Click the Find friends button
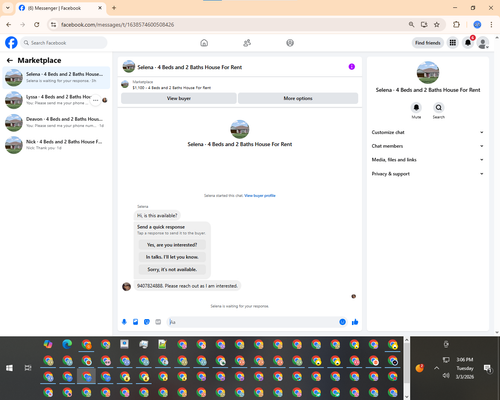This screenshot has width=500, height=400. (428, 43)
